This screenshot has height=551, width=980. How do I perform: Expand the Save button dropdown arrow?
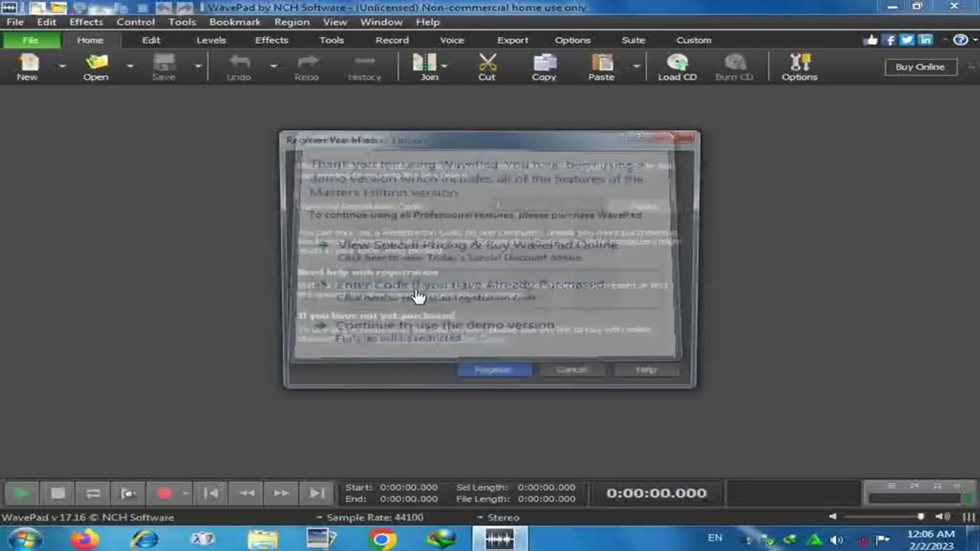[198, 66]
